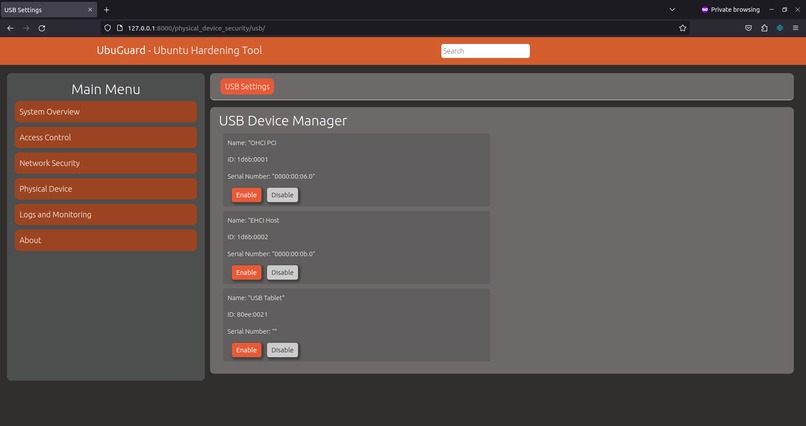Click the USB Settings orange button
The width and height of the screenshot is (806, 426).
click(x=247, y=86)
